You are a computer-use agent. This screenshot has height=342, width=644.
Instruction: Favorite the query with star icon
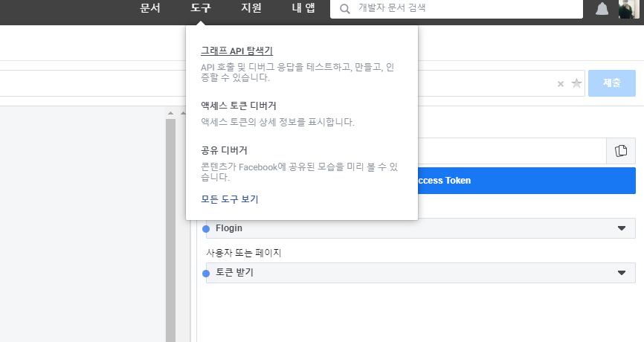(x=576, y=83)
